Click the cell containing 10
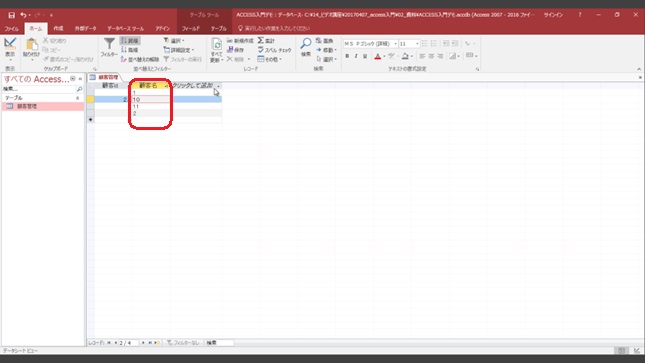 pyautogui.click(x=150, y=99)
